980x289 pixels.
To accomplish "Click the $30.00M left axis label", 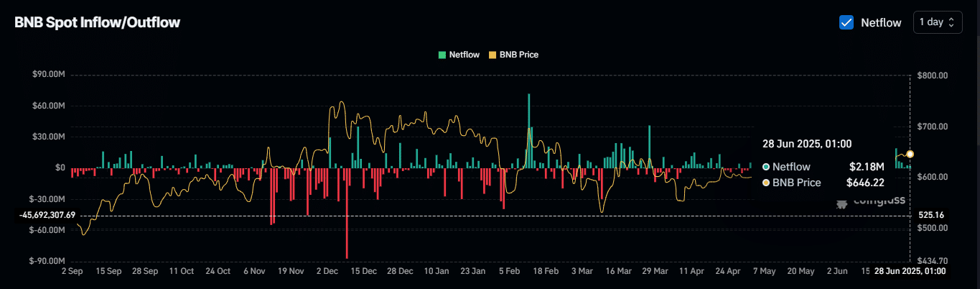I will pyautogui.click(x=48, y=137).
